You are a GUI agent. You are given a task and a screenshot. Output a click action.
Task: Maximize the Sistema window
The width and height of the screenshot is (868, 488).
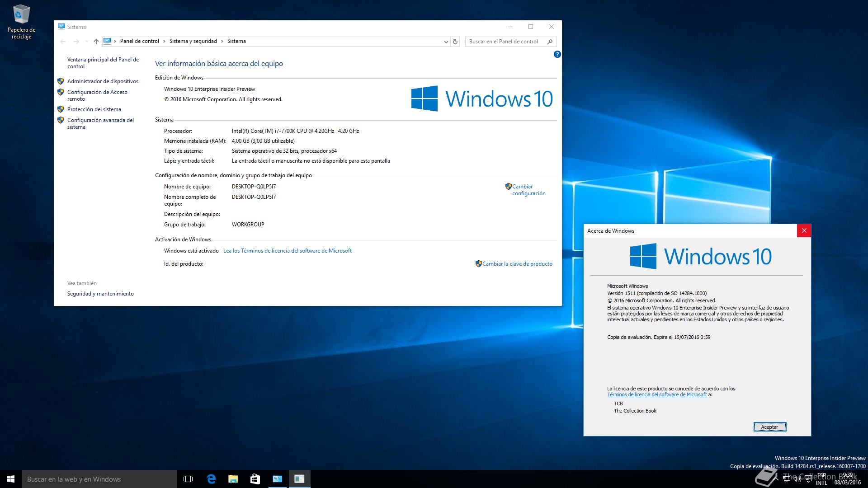pos(531,27)
